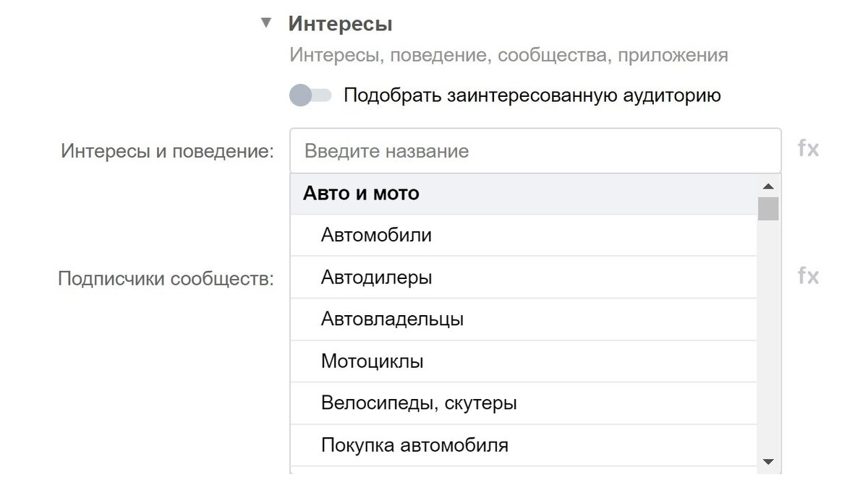Enable the Подобрать заинтересованную аудиторию switch

[x=310, y=95]
